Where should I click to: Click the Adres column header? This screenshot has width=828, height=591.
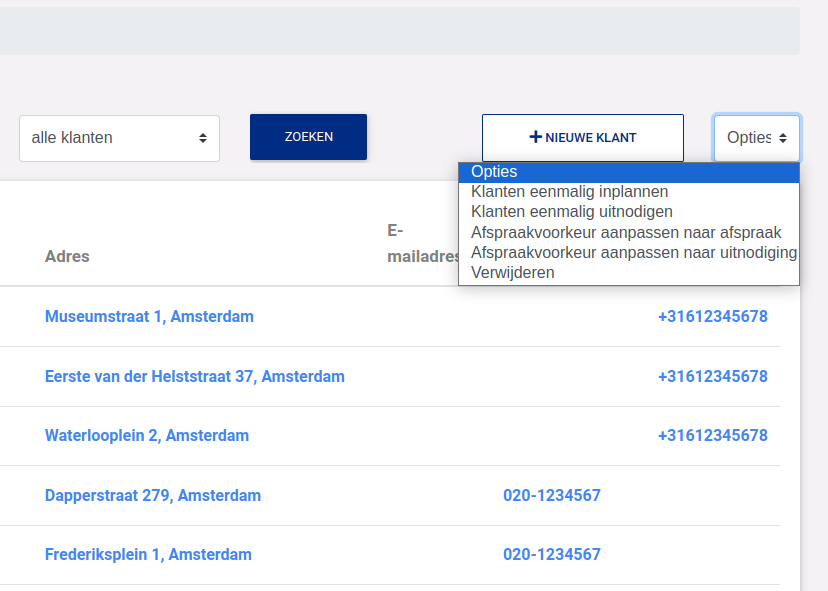(67, 257)
